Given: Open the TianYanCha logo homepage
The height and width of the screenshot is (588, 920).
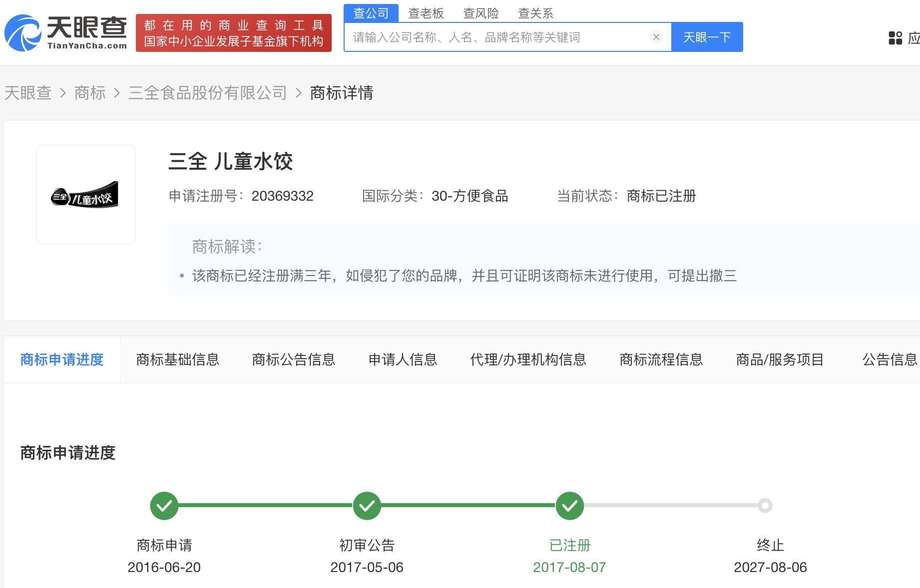Looking at the screenshot, I should 65,33.
